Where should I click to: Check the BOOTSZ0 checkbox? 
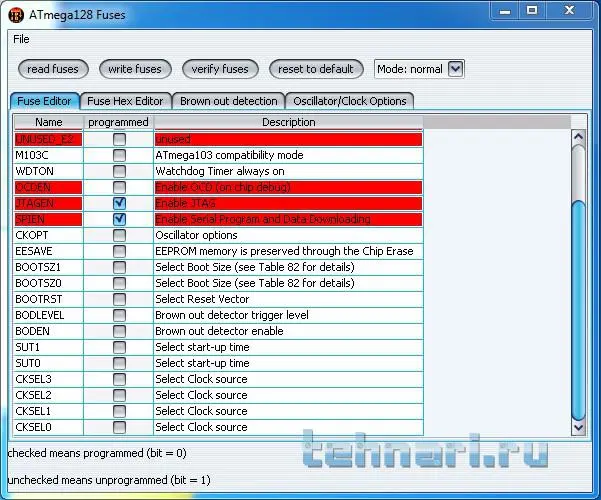pos(119,283)
